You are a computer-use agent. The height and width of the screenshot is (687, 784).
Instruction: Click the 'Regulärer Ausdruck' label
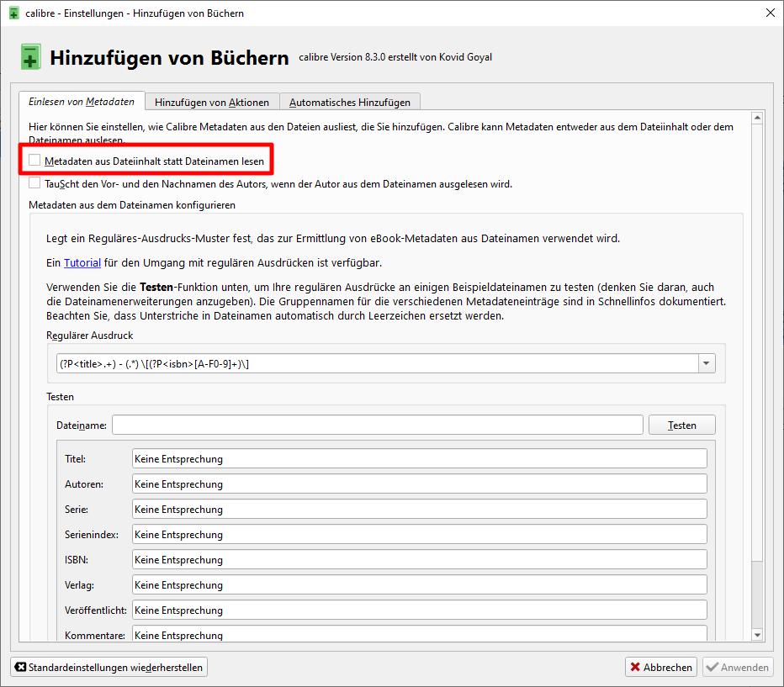pyautogui.click(x=89, y=336)
